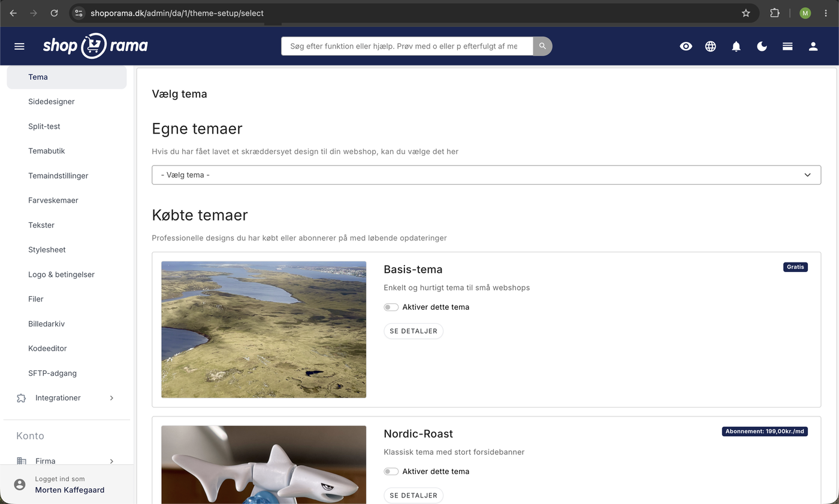Preview shop with the eye icon

tap(686, 46)
